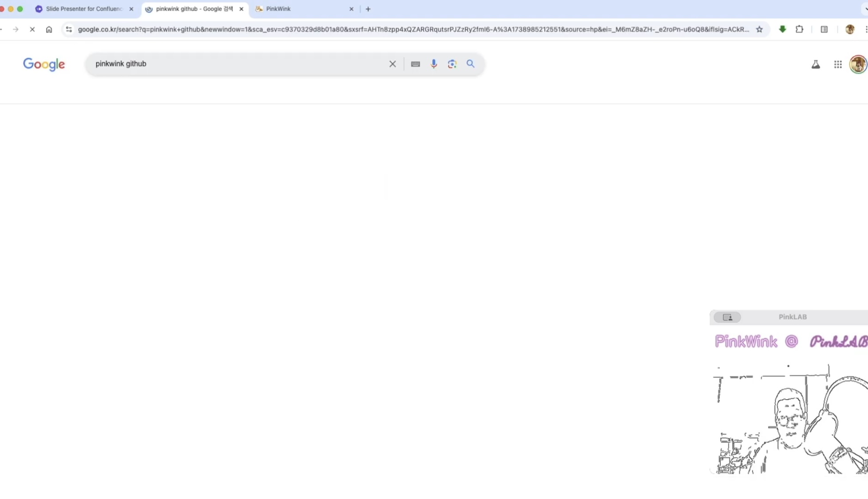This screenshot has height=499, width=868.
Task: Clear the search box text
Action: pyautogui.click(x=393, y=64)
